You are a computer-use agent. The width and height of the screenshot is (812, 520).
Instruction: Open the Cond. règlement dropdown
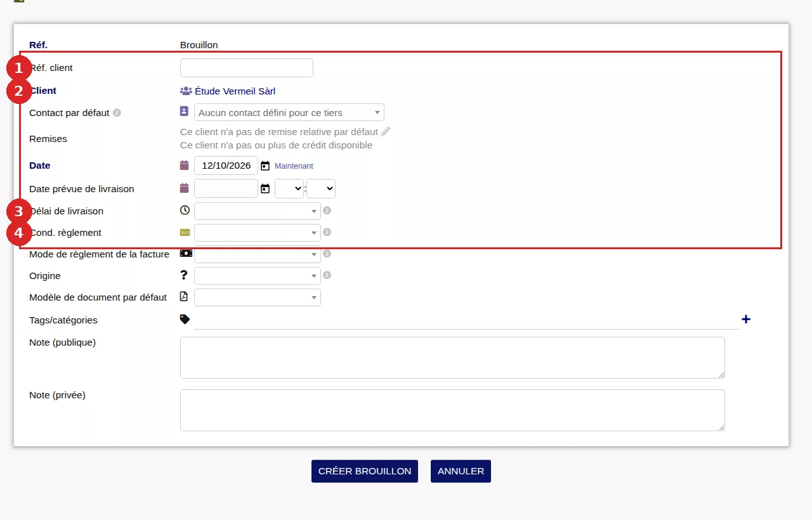click(x=258, y=233)
